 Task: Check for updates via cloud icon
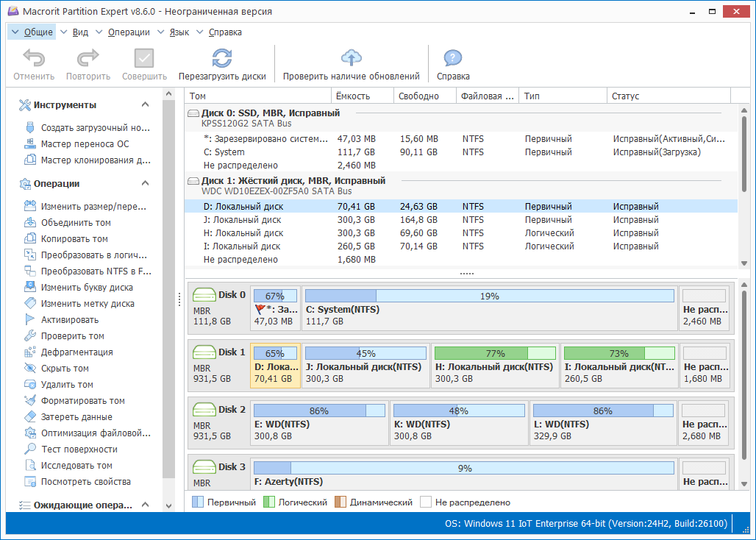(x=351, y=58)
